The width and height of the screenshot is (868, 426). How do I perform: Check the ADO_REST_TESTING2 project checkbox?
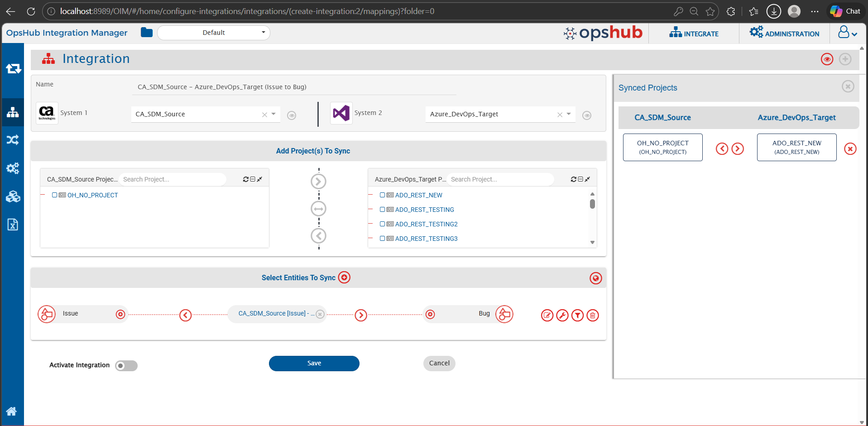[x=382, y=224]
